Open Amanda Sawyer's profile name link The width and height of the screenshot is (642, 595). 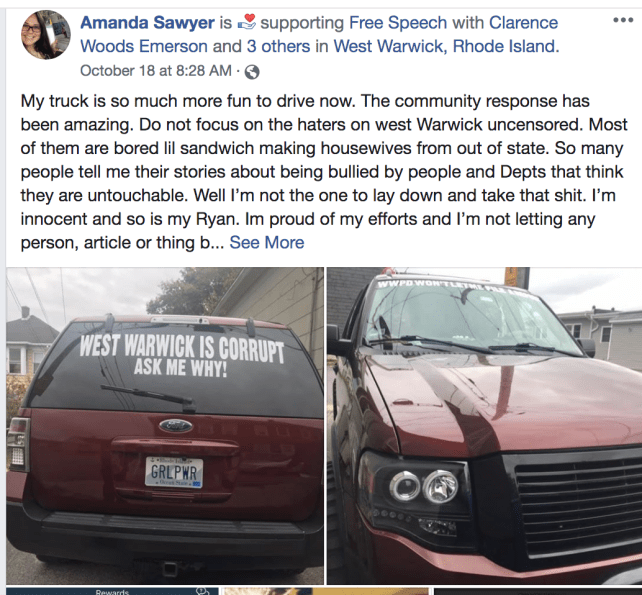pos(147,23)
